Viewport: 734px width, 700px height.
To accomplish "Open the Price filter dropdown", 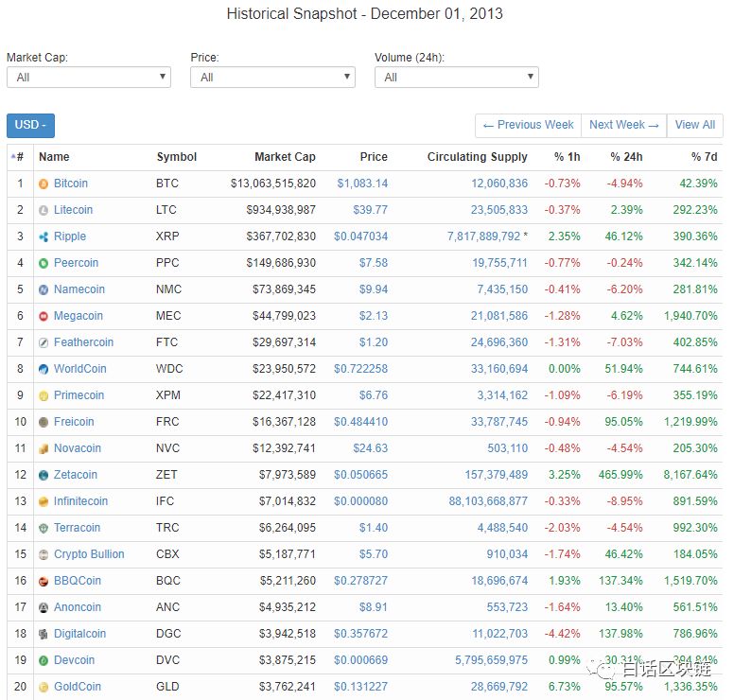I will pyautogui.click(x=272, y=78).
